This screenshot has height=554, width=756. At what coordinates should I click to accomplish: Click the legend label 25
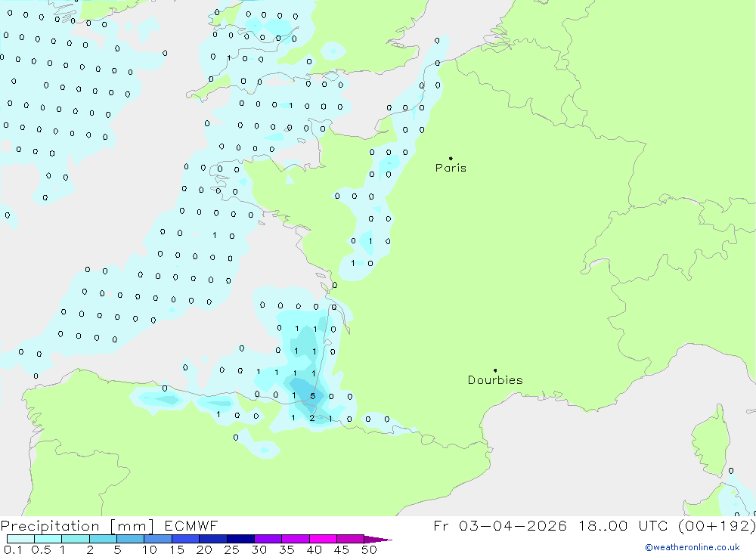coord(232,549)
